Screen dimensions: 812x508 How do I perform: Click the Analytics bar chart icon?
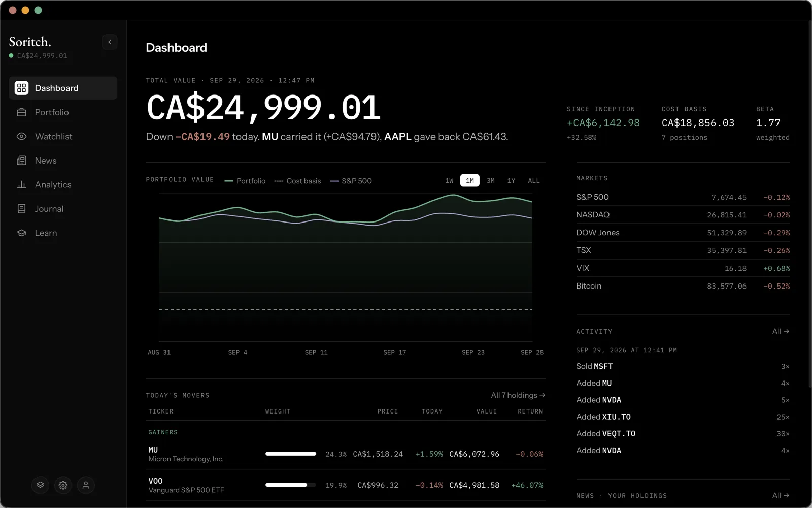[21, 184]
